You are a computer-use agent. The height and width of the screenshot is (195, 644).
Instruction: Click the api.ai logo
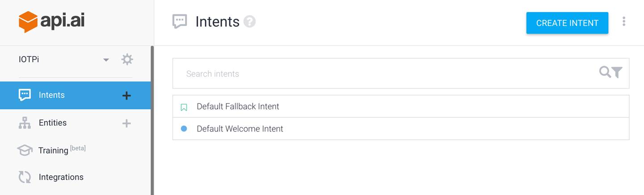tap(51, 22)
